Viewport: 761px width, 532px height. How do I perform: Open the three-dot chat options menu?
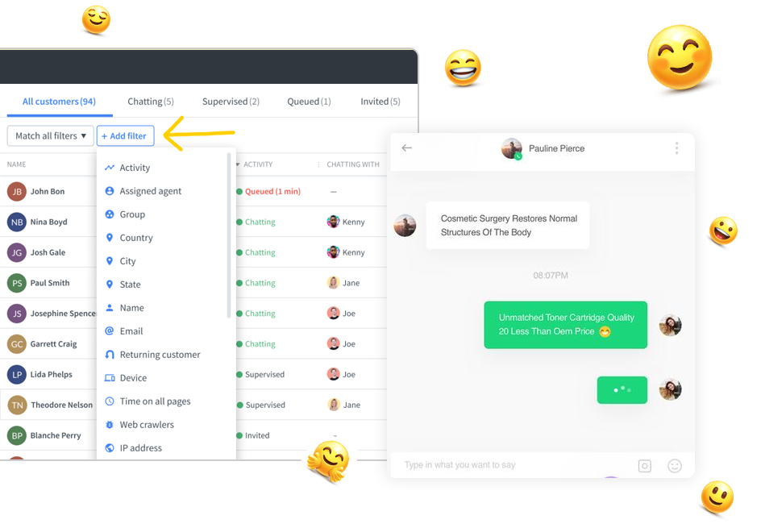click(676, 148)
